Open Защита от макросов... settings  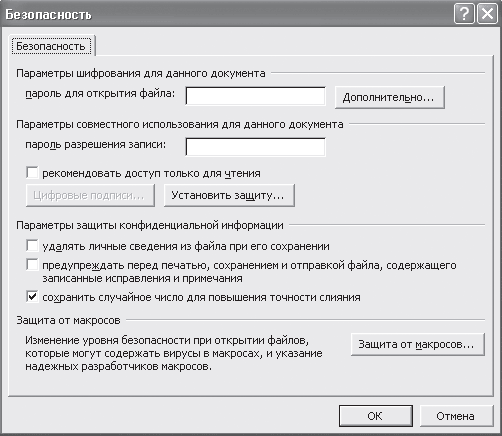[x=418, y=344]
